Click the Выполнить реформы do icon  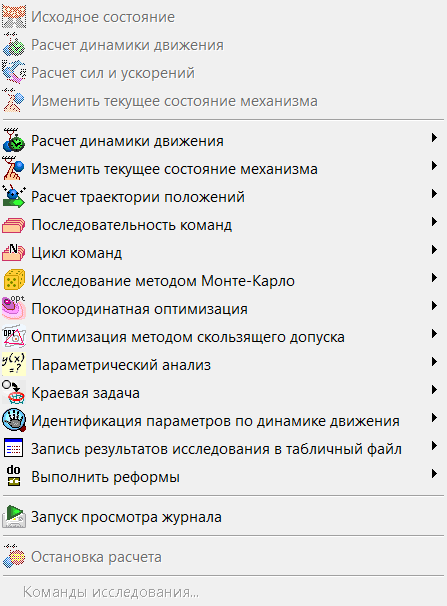pyautogui.click(x=14, y=476)
